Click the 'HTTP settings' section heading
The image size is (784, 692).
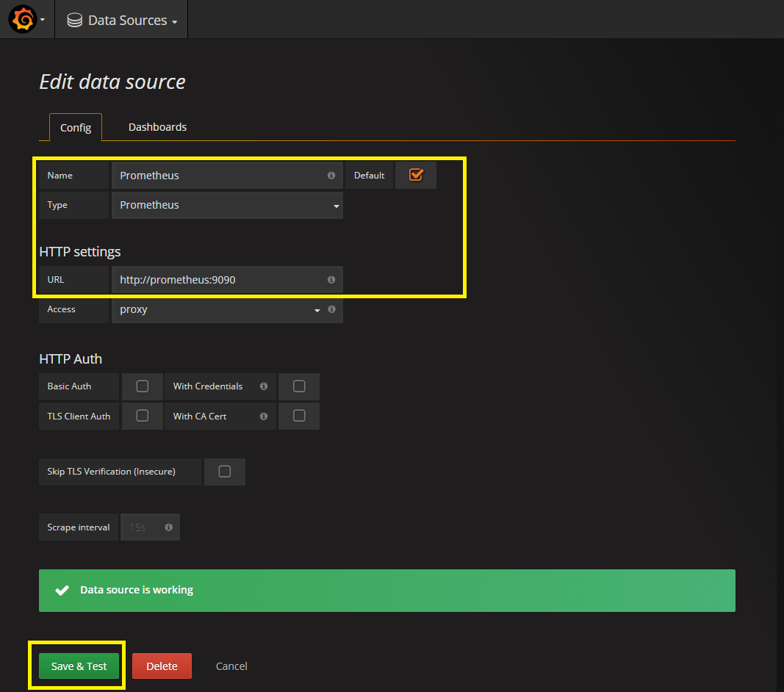coord(80,251)
